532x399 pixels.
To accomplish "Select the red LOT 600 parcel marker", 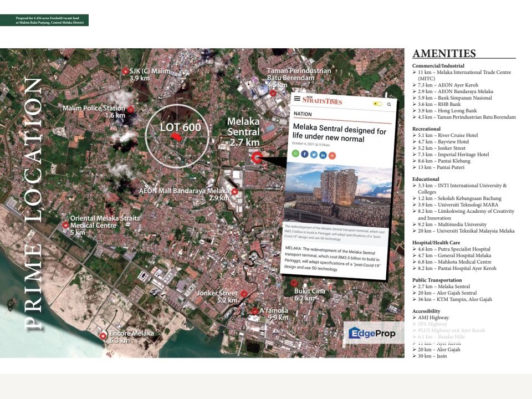I will [x=176, y=136].
